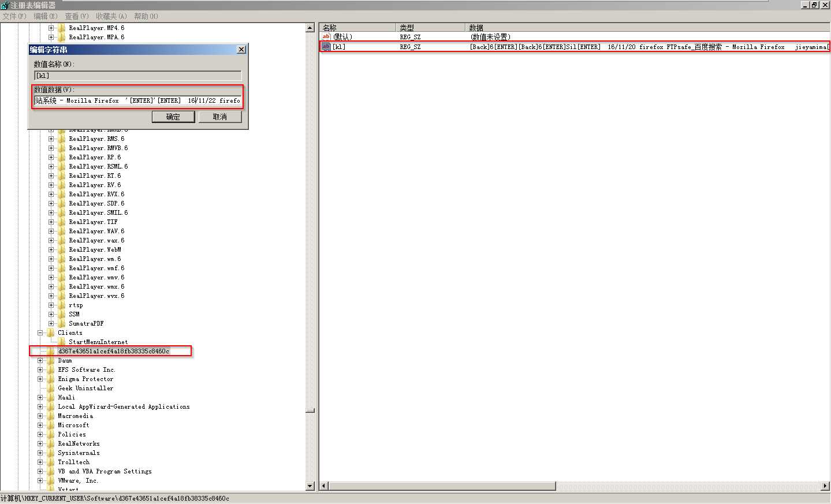Click the Registry Editor title bar icon
Image resolution: width=831 pixels, height=504 pixels.
[x=5, y=5]
